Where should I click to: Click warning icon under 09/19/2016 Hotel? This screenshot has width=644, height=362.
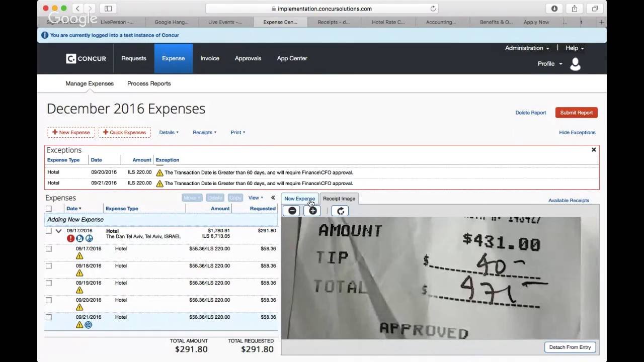click(79, 290)
